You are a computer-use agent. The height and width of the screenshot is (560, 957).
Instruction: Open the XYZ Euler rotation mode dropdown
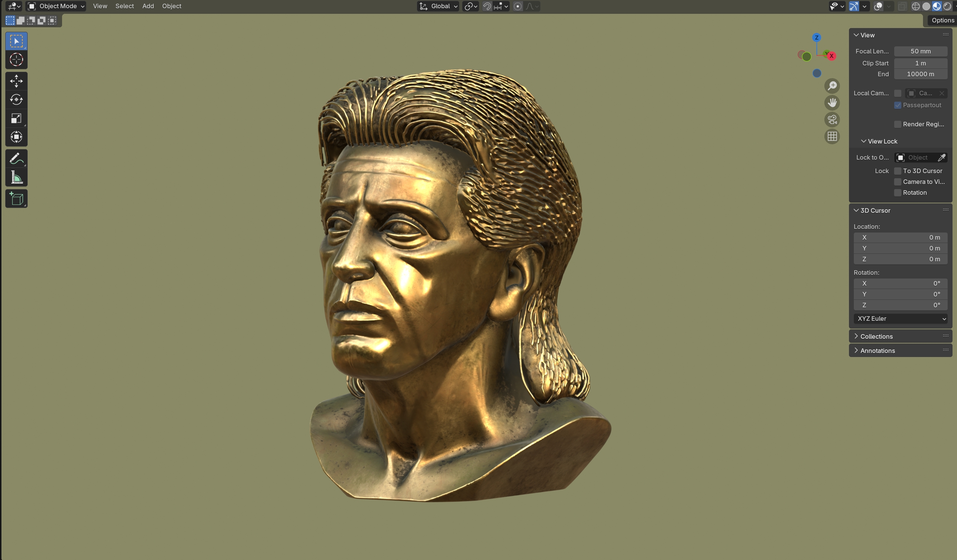coord(901,319)
